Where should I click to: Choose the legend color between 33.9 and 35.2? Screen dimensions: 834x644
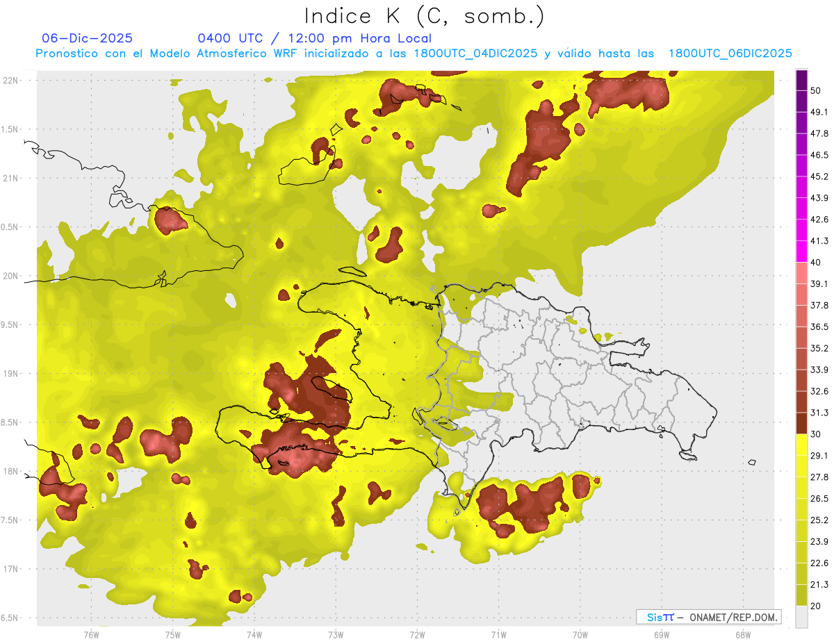tap(802, 358)
